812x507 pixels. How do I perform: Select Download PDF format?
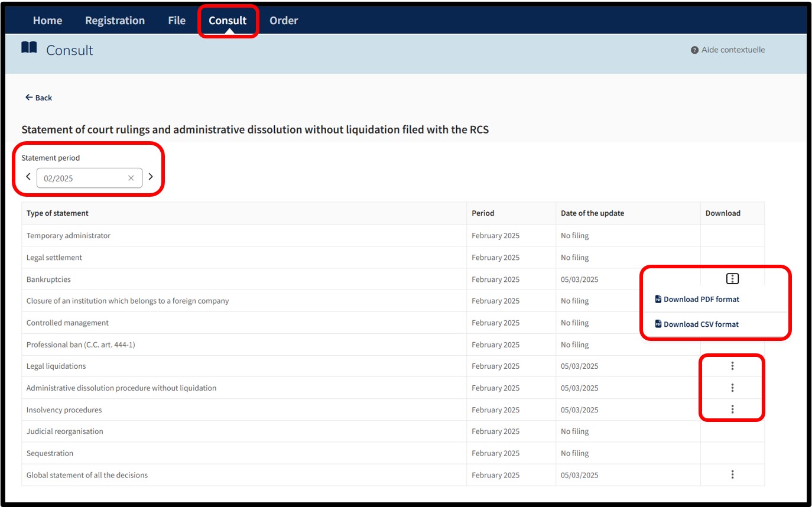(697, 299)
